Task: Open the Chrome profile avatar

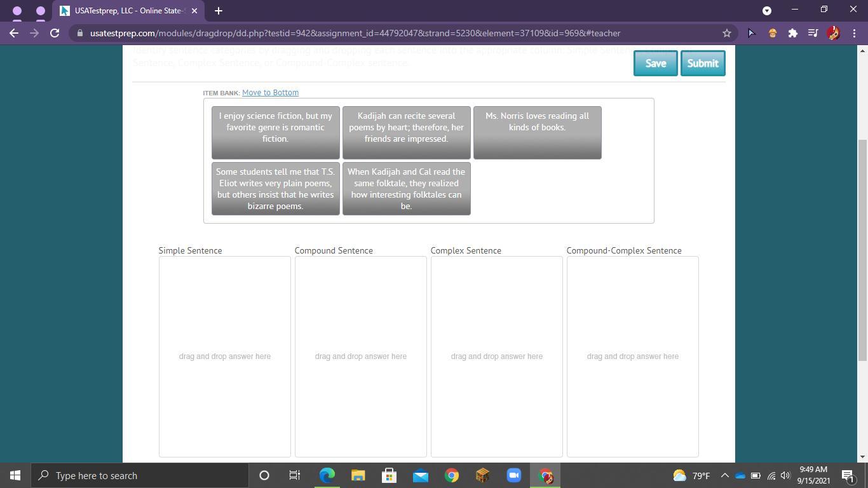Action: [833, 33]
